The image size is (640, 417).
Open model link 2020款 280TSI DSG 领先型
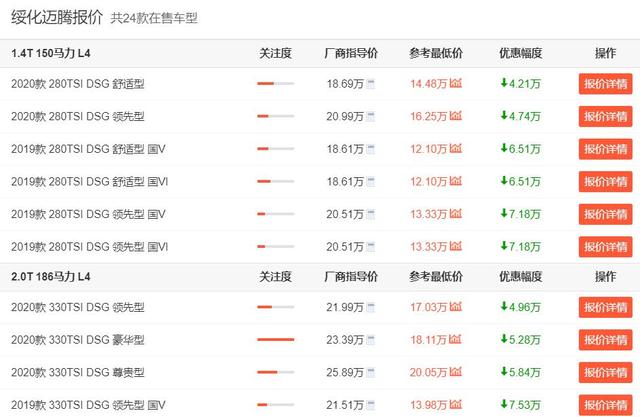click(78, 117)
